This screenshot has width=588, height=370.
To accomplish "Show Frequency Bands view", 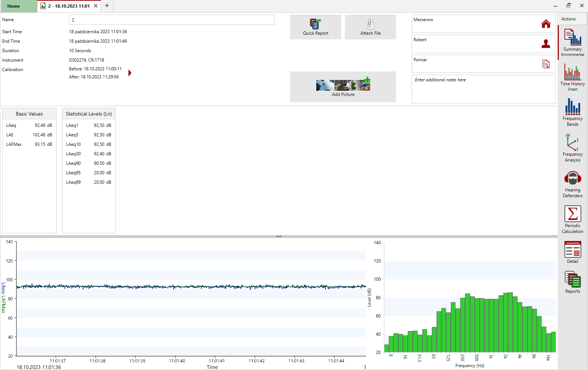I will [572, 112].
